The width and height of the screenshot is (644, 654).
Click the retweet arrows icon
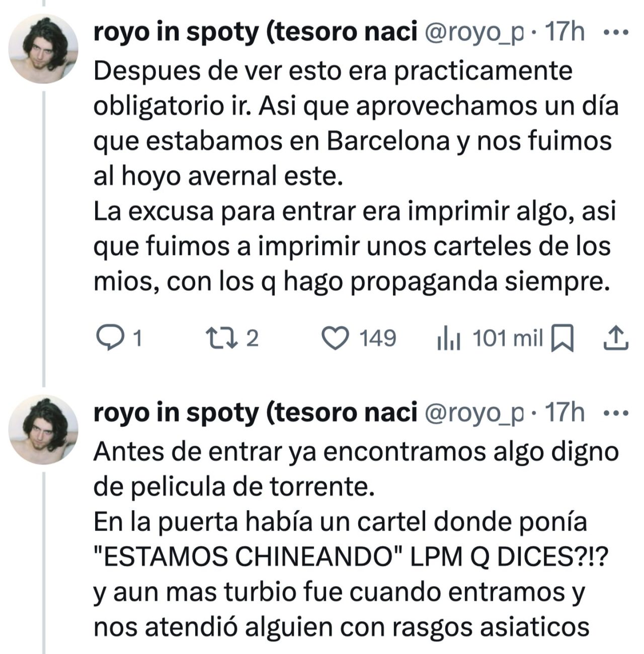(x=220, y=339)
